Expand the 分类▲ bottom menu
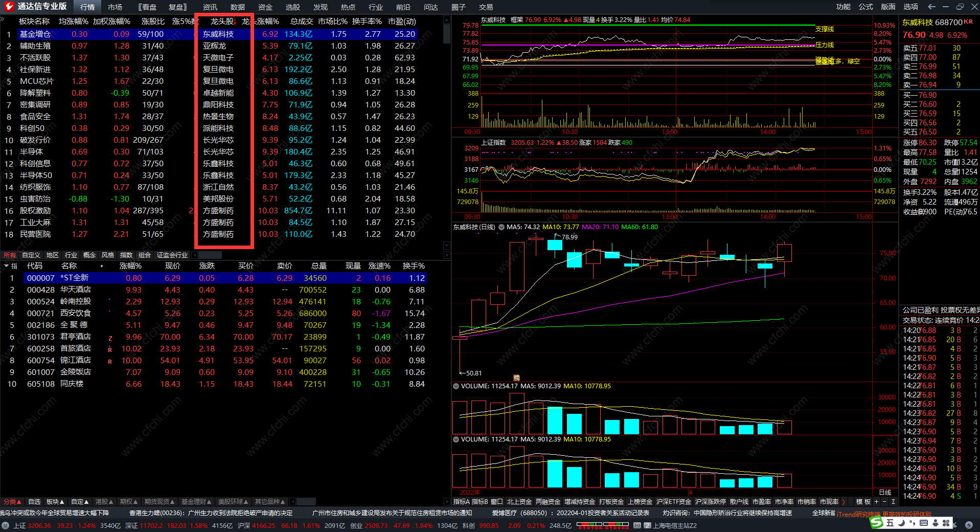Screen dimensions: 980x532 tap(12, 502)
